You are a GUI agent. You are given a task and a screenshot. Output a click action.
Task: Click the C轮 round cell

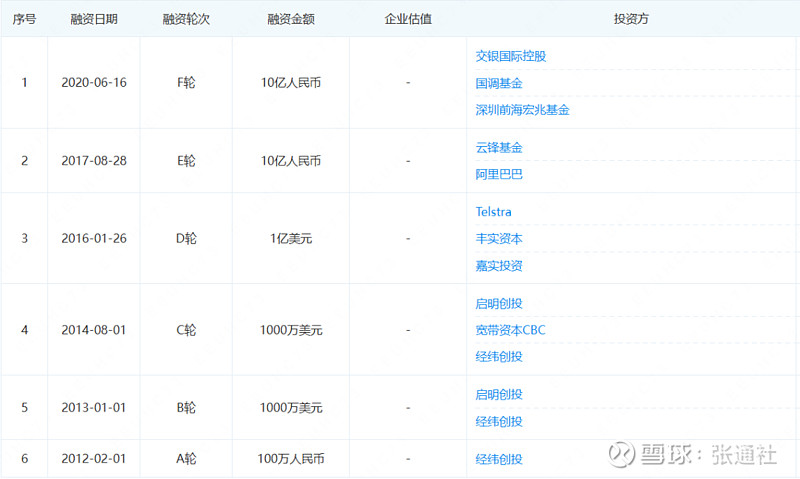[x=186, y=330]
